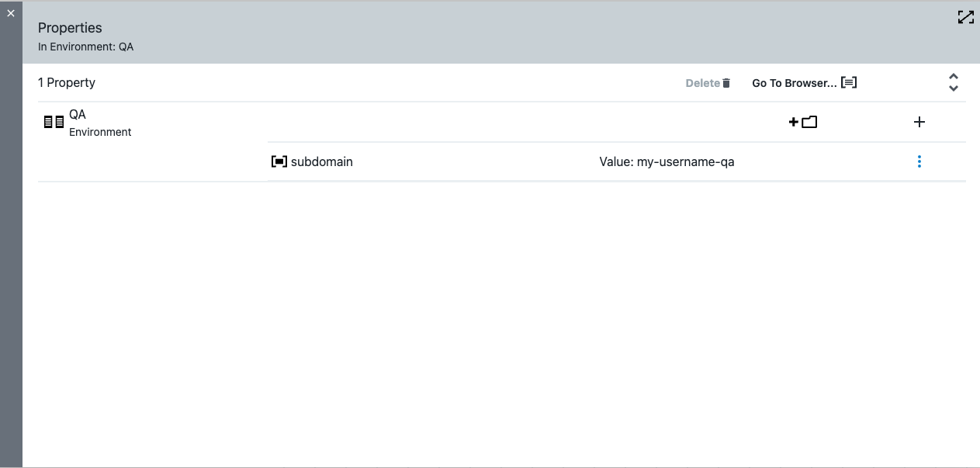Collapse all rows with the up chevron
Image resolution: width=980 pixels, height=468 pixels.
[x=954, y=77]
